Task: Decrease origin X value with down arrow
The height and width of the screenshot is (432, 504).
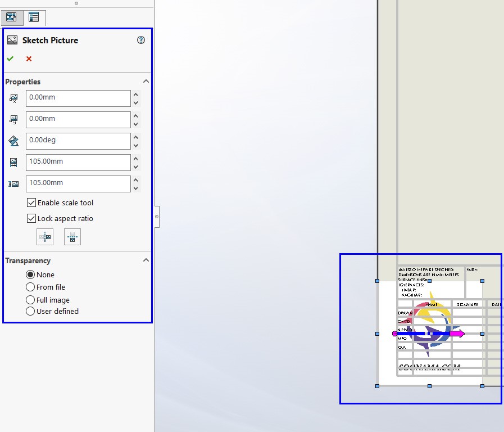Action: click(135, 102)
